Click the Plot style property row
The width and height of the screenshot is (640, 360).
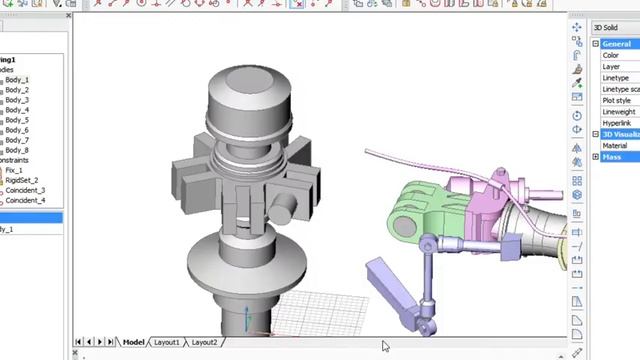[x=620, y=100]
